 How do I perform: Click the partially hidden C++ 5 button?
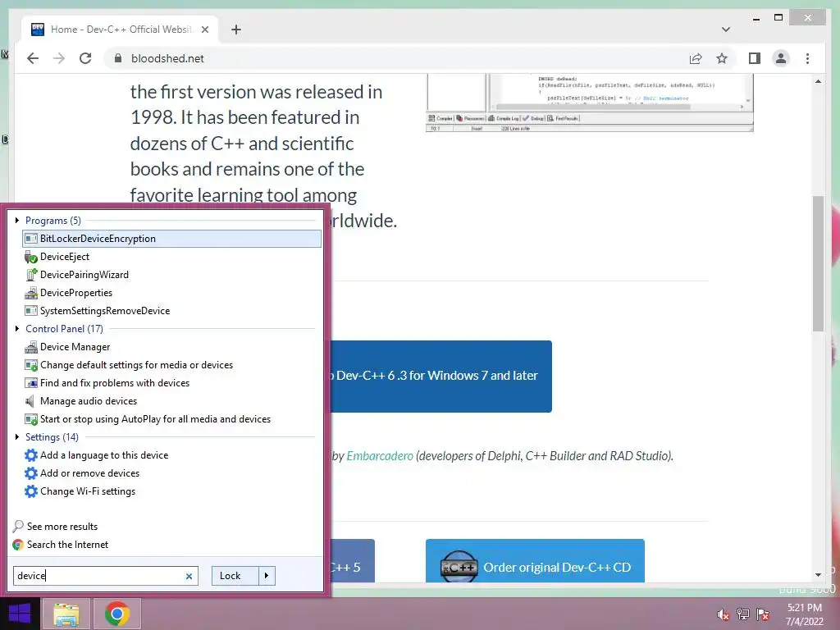pyautogui.click(x=352, y=561)
